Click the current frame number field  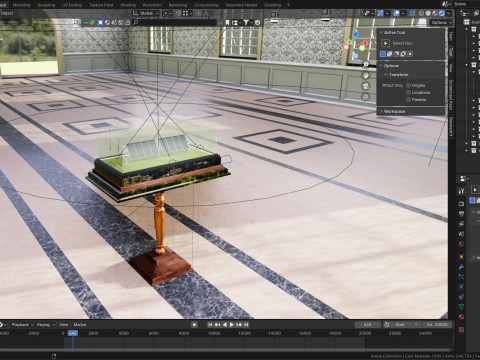point(367,325)
